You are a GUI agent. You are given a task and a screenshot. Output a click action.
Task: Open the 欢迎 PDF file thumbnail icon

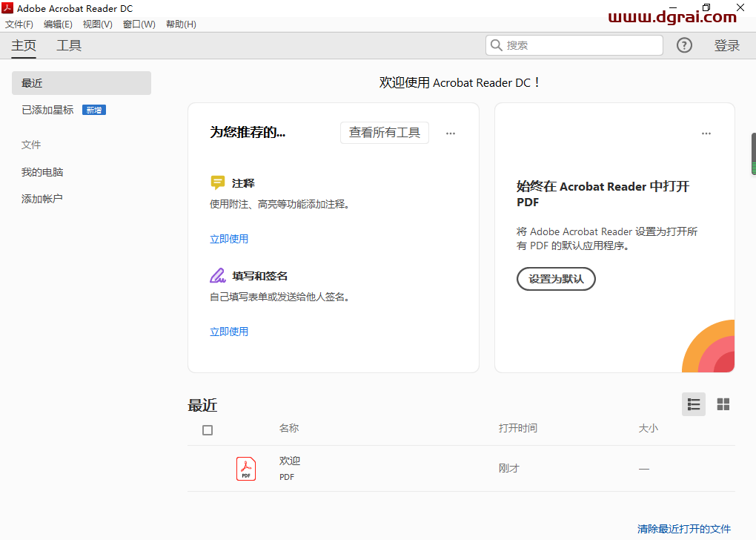[x=245, y=468]
